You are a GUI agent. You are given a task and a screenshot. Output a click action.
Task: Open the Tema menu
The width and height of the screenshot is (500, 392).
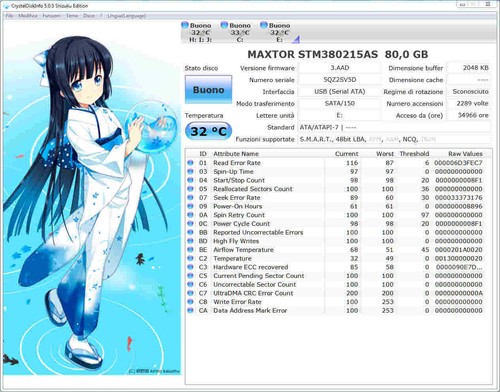tap(72, 16)
